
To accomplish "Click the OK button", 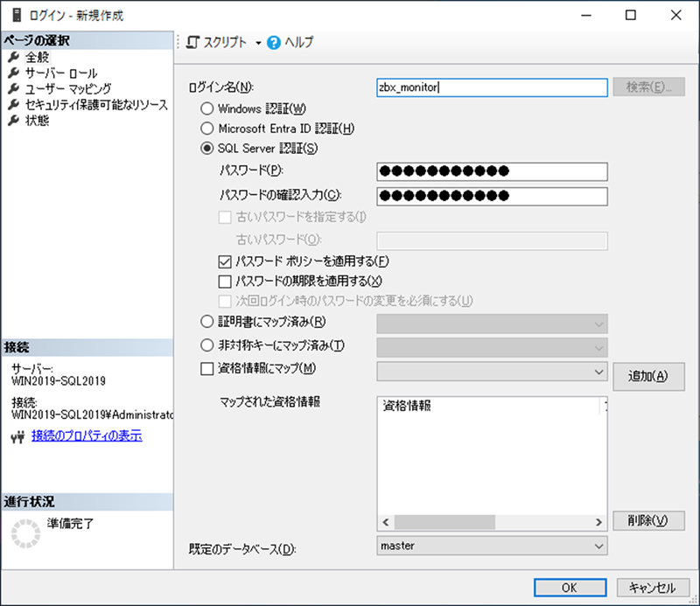I will coord(569,588).
